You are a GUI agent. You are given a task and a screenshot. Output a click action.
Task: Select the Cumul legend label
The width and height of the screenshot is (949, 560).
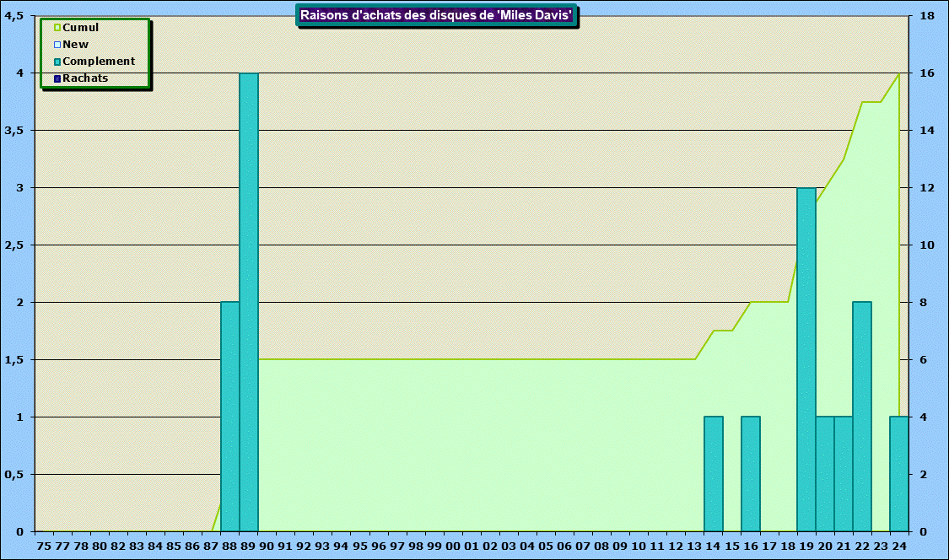80,28
